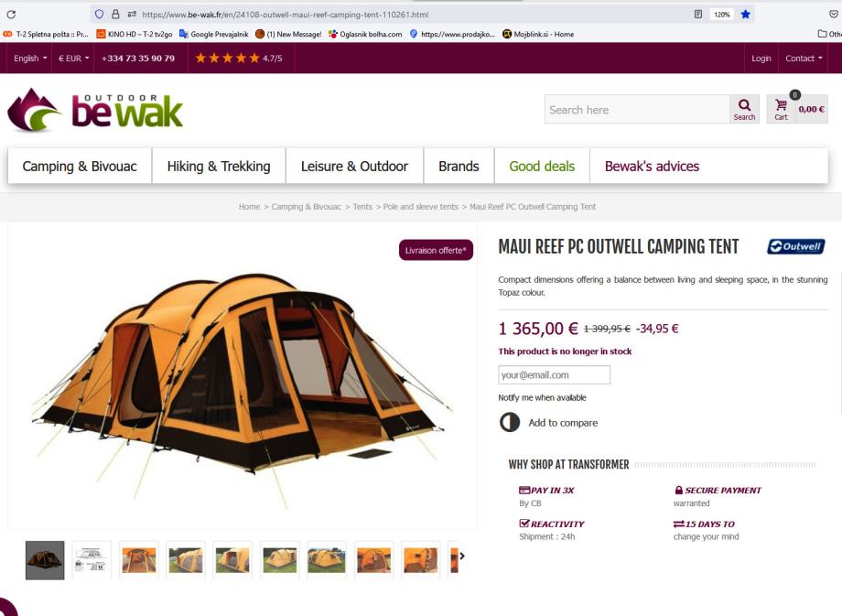Open the Good deals menu item
842x616 pixels.
[x=542, y=167]
